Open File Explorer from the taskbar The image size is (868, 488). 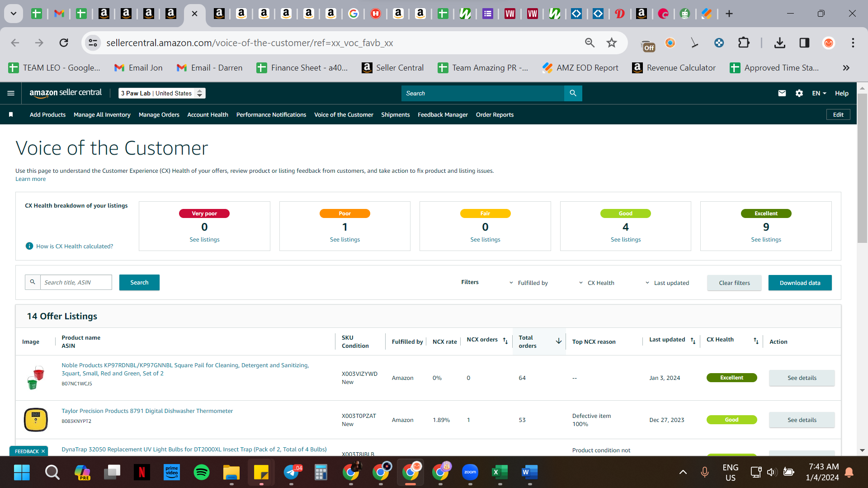pyautogui.click(x=231, y=472)
